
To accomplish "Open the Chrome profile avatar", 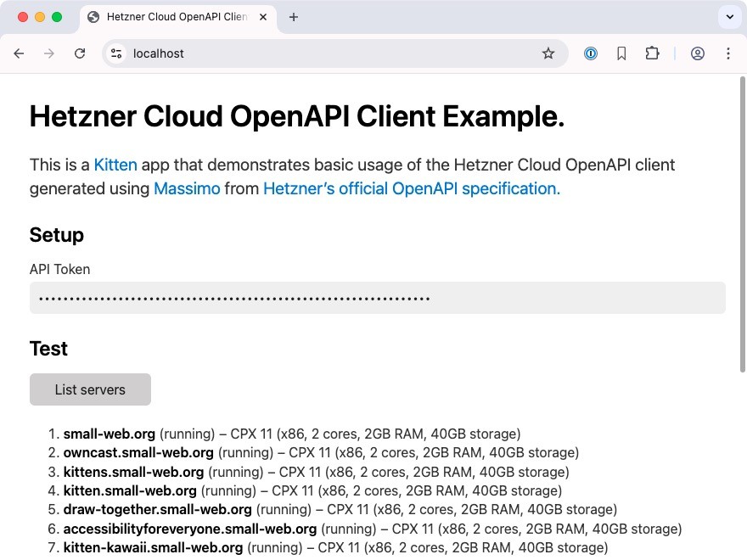I will pyautogui.click(x=698, y=53).
